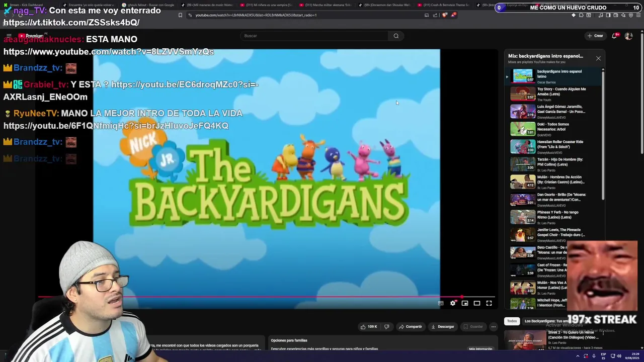Open taskbar microphone indicator
The height and width of the screenshot is (362, 644).
[x=594, y=356]
